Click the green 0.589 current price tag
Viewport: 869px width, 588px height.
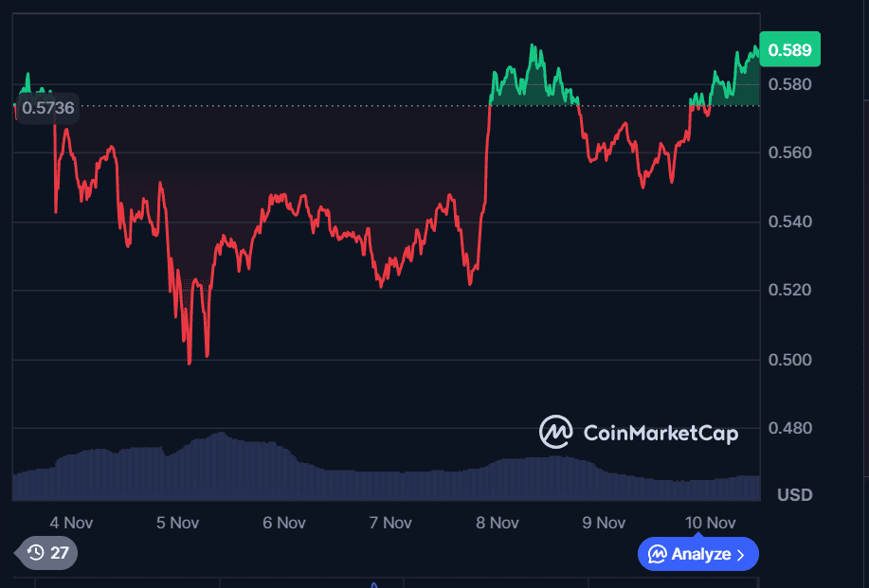[788, 49]
